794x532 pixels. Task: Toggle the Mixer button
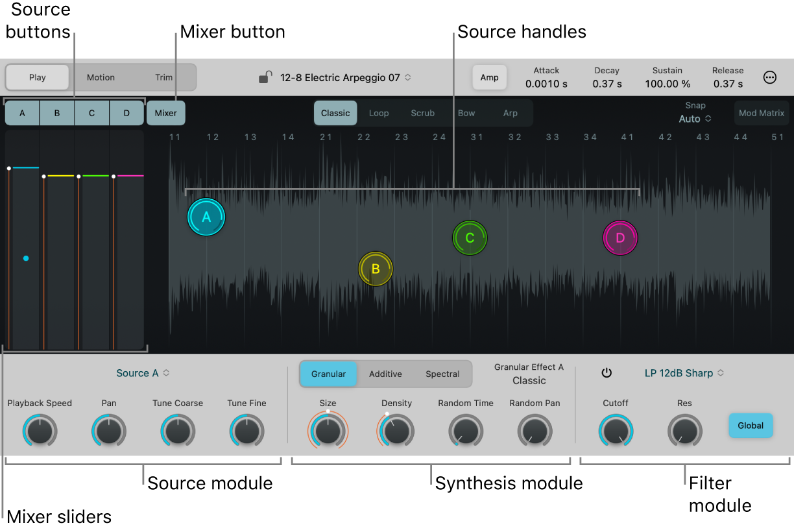click(x=165, y=113)
